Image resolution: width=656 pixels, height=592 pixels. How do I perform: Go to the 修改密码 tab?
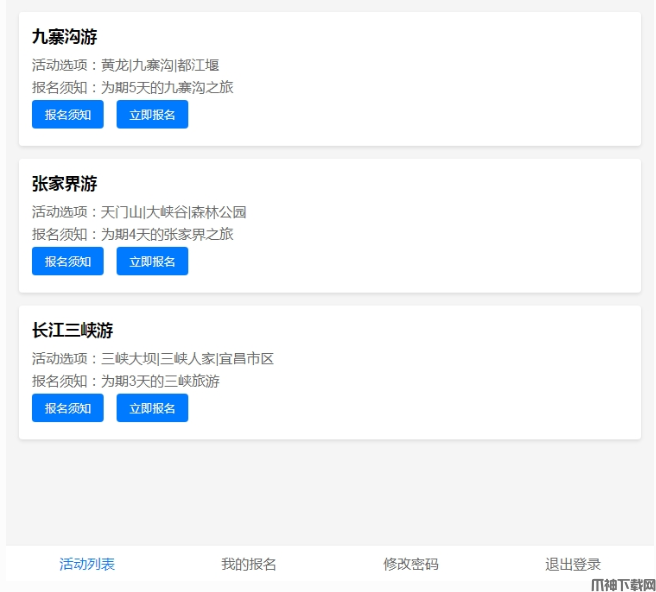point(411,564)
